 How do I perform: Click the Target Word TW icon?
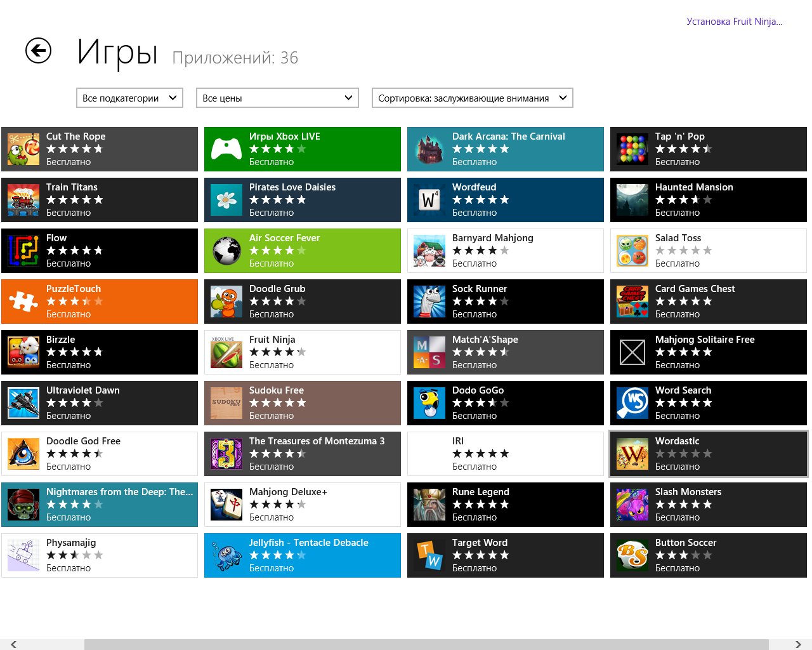click(429, 555)
